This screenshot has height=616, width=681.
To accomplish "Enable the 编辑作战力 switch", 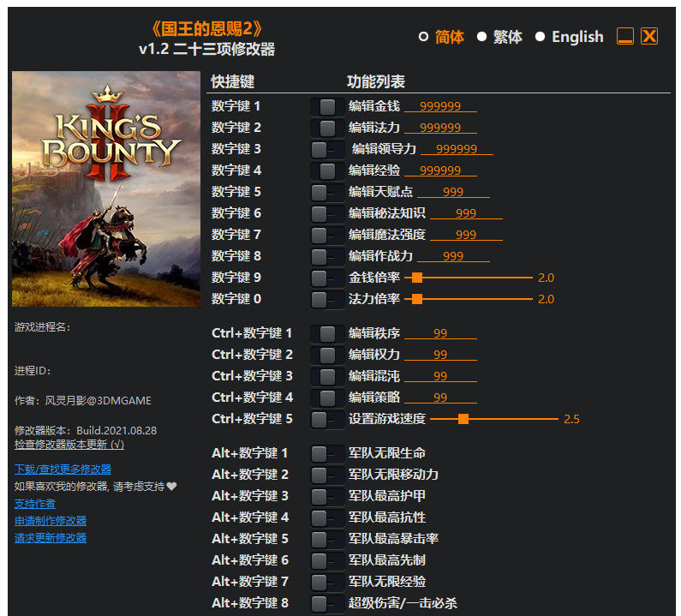I will point(327,256).
